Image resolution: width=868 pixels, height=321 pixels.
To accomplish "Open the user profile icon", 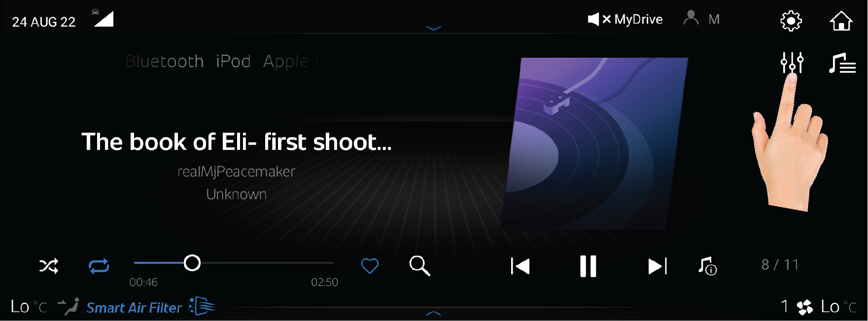I will click(691, 18).
